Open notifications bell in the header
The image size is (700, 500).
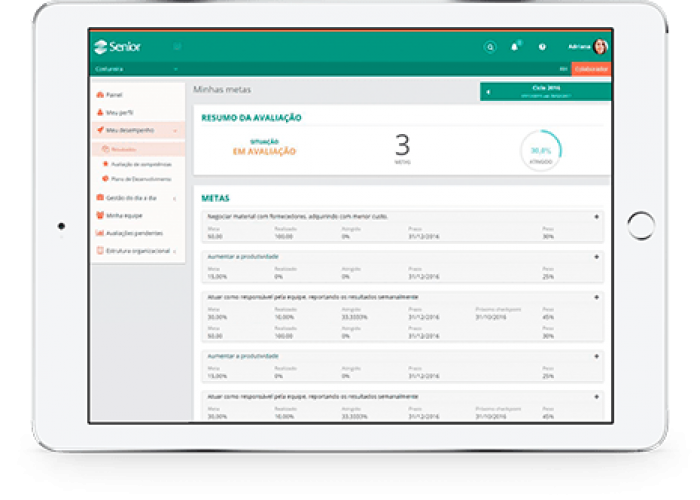(515, 47)
